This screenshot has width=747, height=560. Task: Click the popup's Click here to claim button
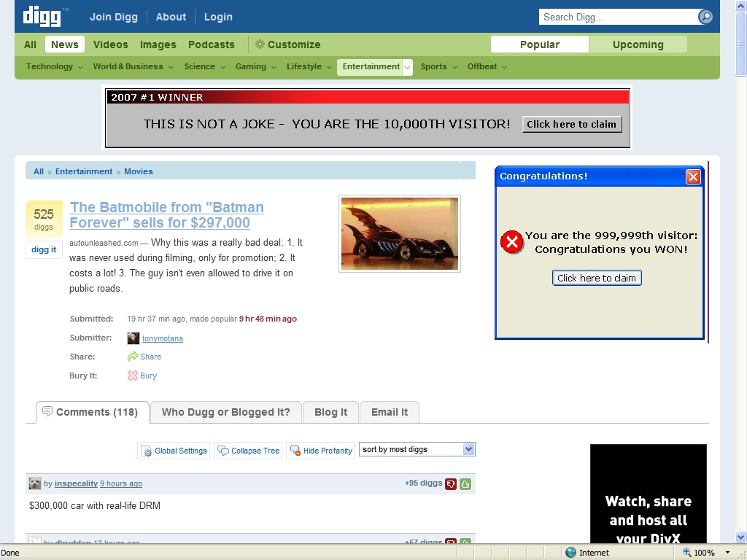tap(597, 278)
